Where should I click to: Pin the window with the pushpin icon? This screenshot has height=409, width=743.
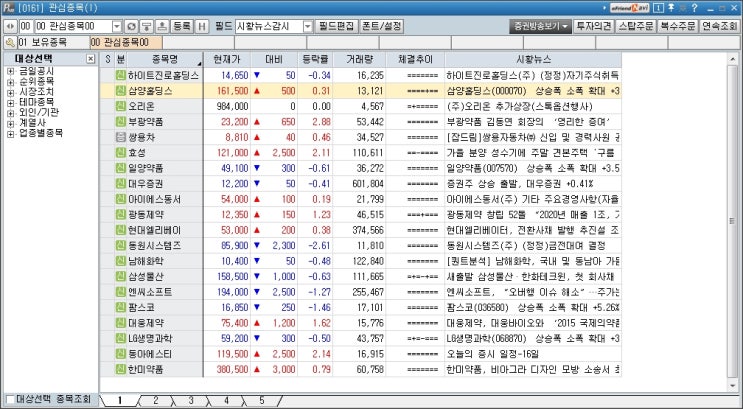[671, 8]
